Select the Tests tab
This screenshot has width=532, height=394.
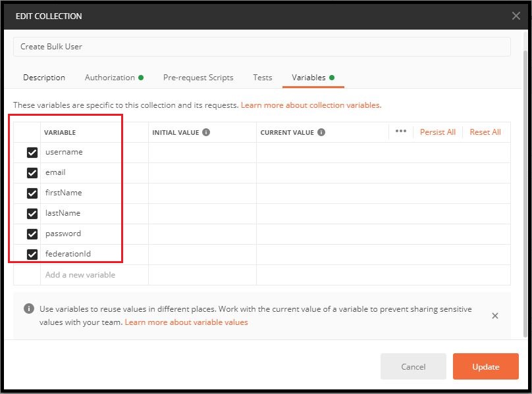(262, 78)
